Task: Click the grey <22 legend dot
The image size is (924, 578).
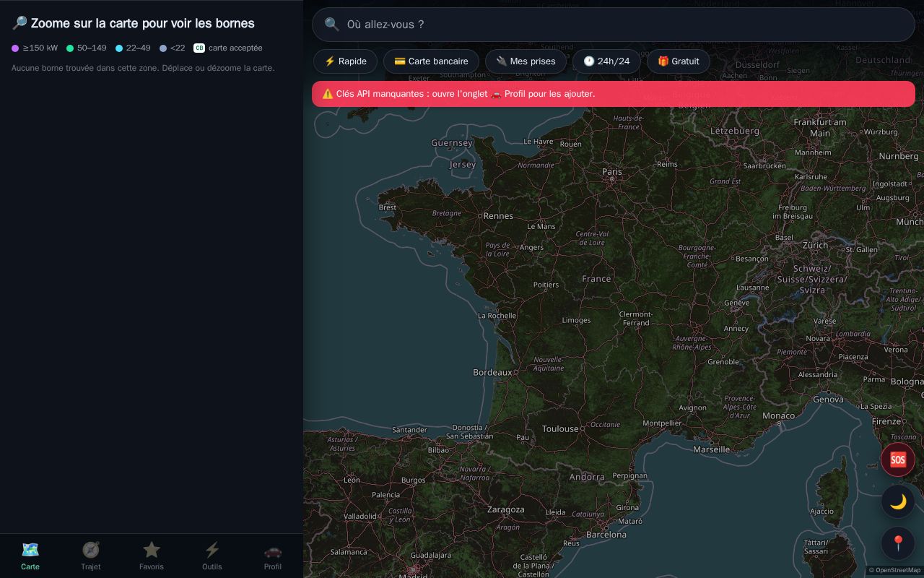Action: [163, 48]
